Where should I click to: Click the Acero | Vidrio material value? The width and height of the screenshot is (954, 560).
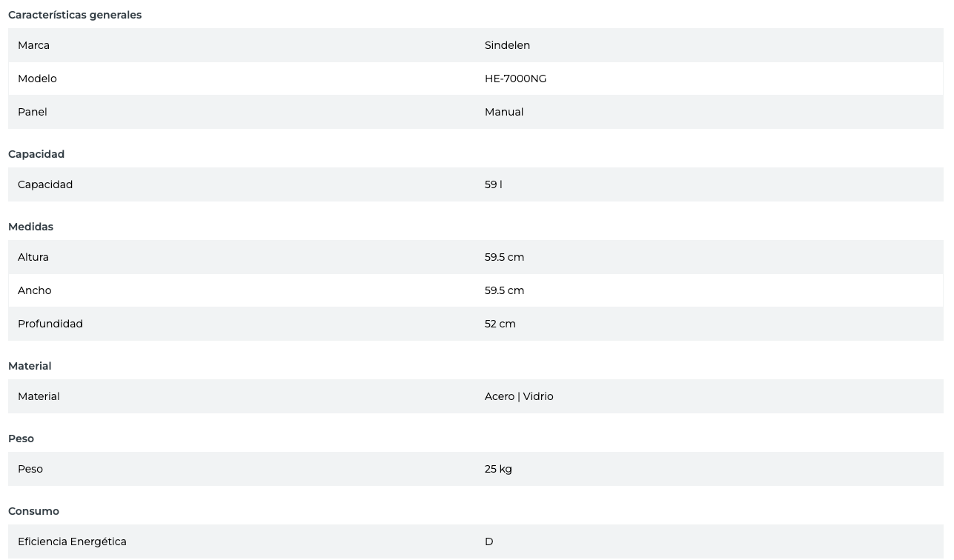pos(519,396)
